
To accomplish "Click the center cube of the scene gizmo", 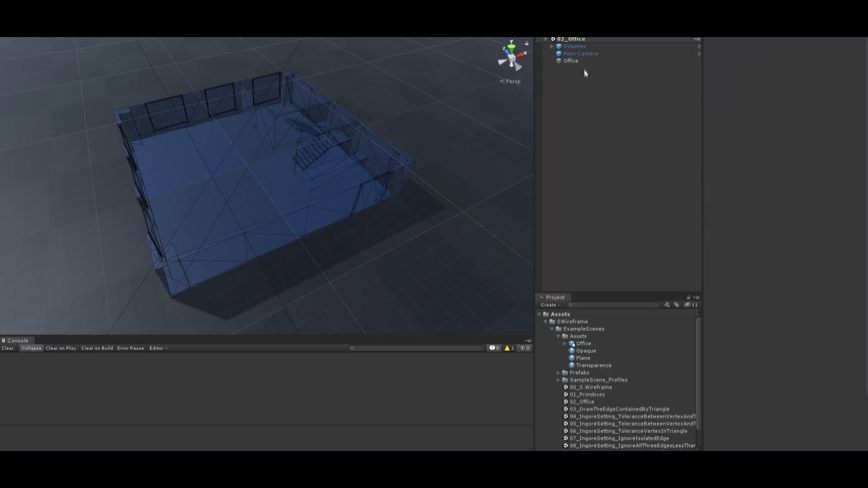I will pos(512,58).
